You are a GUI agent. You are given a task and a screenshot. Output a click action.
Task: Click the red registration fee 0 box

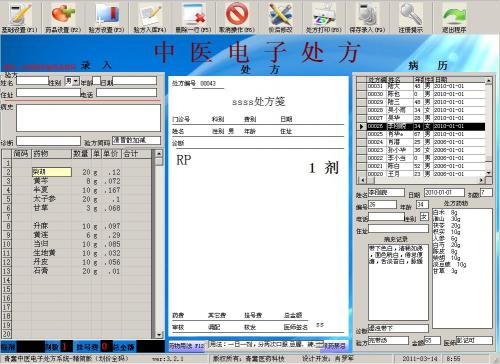(105, 347)
